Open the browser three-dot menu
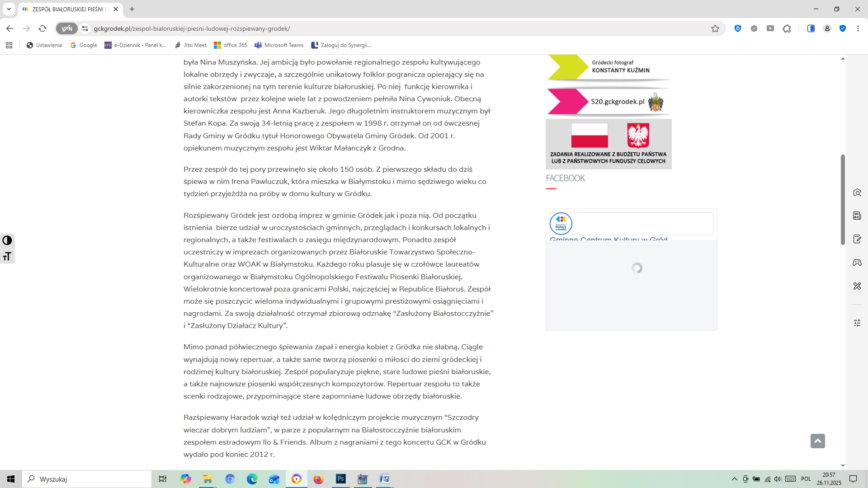The width and height of the screenshot is (868, 488). pyautogui.click(x=858, y=28)
